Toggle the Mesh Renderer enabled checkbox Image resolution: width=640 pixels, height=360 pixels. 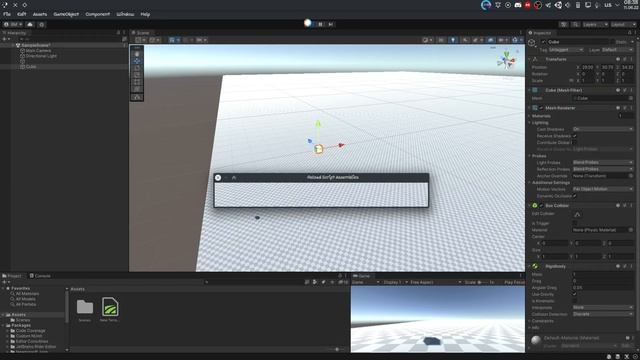point(542,108)
